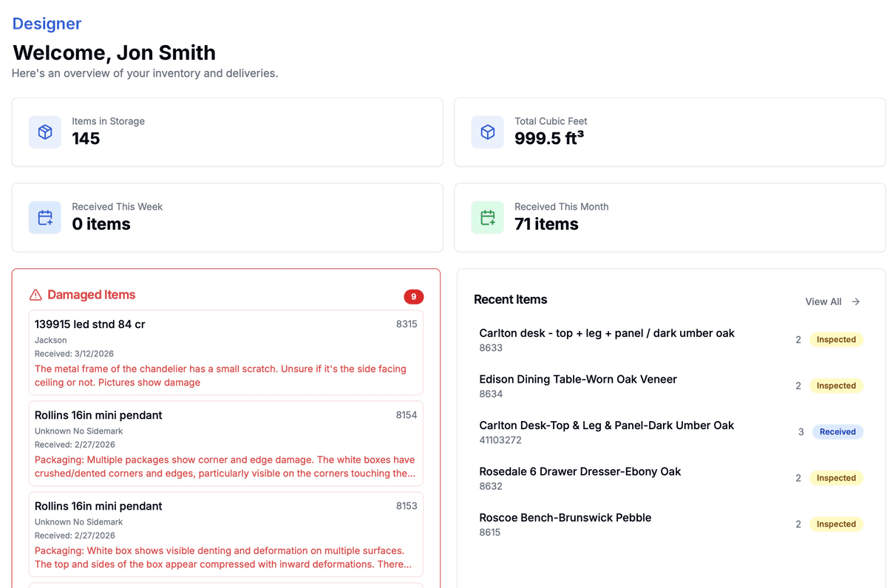Screen dimensions: 887x588
Task: Click the Damaged Items warning triangle icon
Action: pyautogui.click(x=35, y=295)
